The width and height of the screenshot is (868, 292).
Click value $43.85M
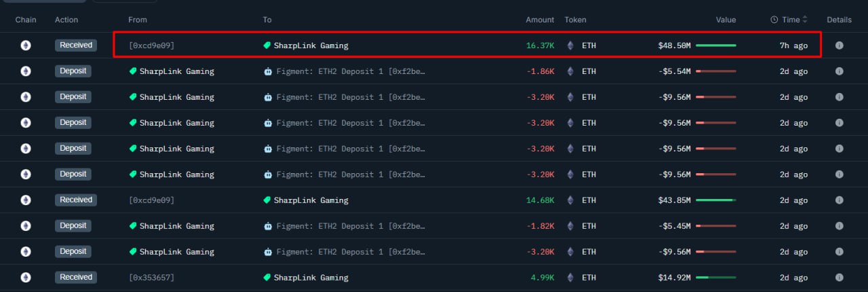(x=674, y=200)
